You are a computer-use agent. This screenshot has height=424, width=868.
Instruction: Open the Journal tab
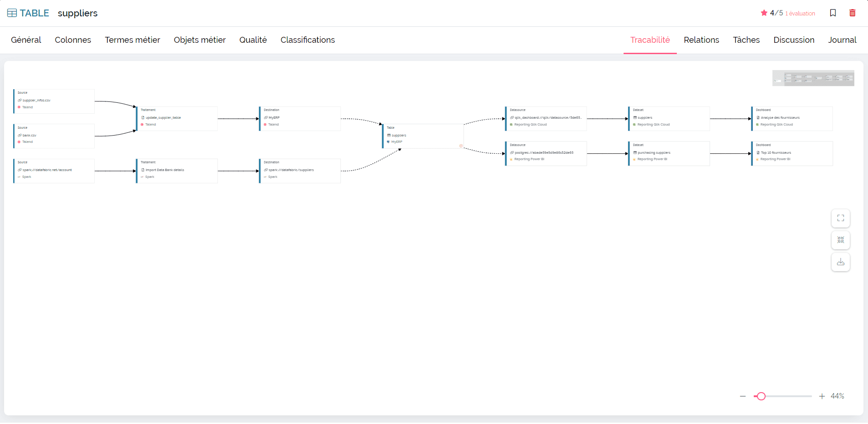click(x=842, y=40)
